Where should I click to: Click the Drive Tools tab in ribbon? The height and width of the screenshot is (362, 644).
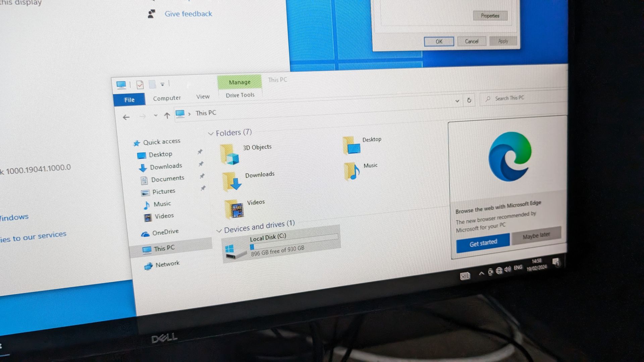click(239, 95)
